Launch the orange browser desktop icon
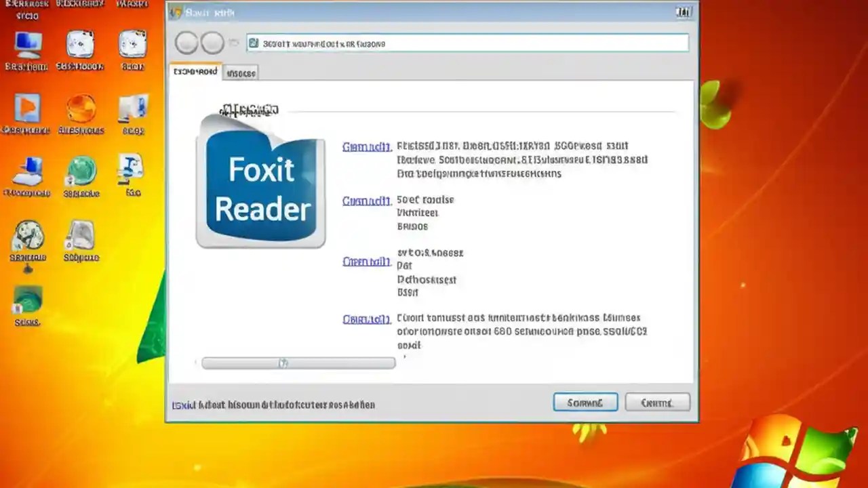The width and height of the screenshot is (868, 488). point(81,108)
